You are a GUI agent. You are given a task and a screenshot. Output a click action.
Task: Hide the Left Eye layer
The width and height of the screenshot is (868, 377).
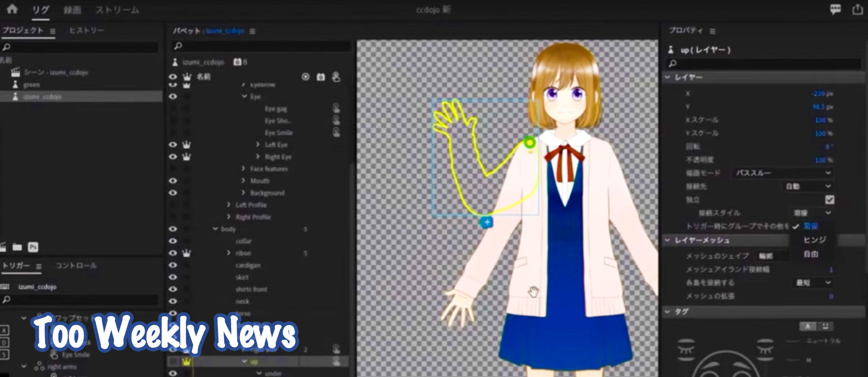click(x=173, y=144)
